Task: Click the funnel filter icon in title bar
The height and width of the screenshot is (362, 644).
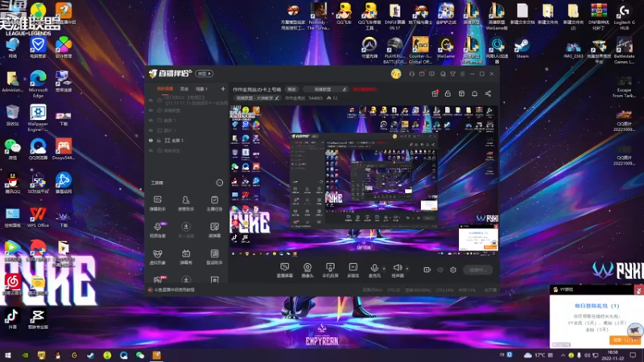Action: click(x=452, y=74)
